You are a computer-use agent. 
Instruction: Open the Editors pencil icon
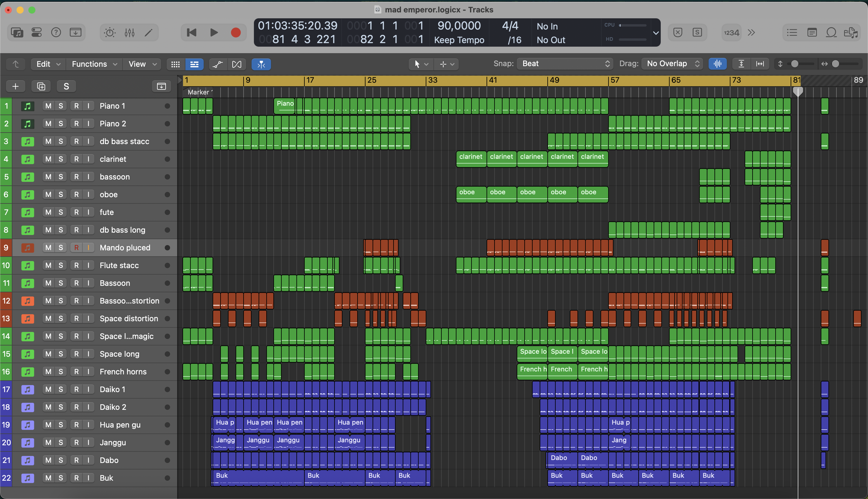[149, 32]
